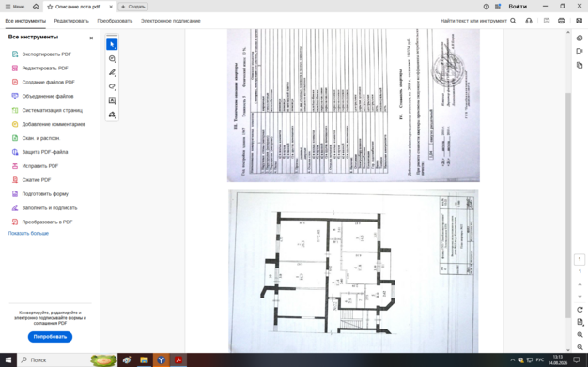Viewport: 588px width, 367px height.
Task: Click the search magnifier icon
Action: 513,21
